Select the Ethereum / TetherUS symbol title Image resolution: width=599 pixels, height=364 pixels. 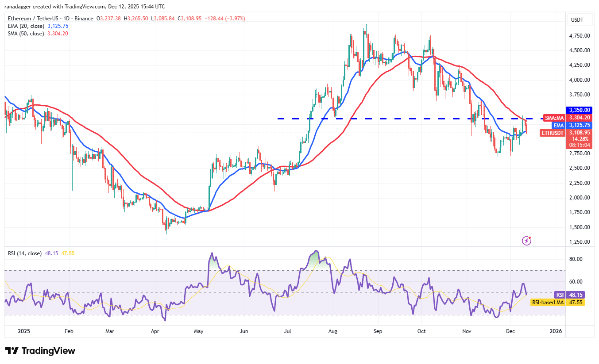point(33,19)
